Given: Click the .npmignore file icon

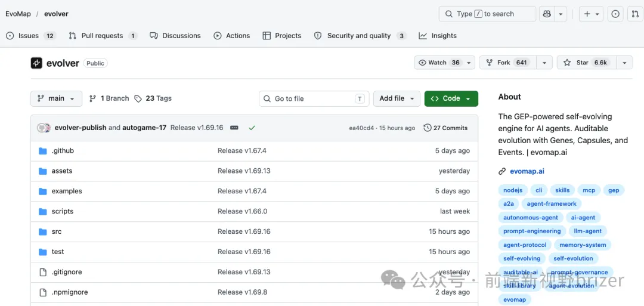Looking at the screenshot, I should click(43, 292).
